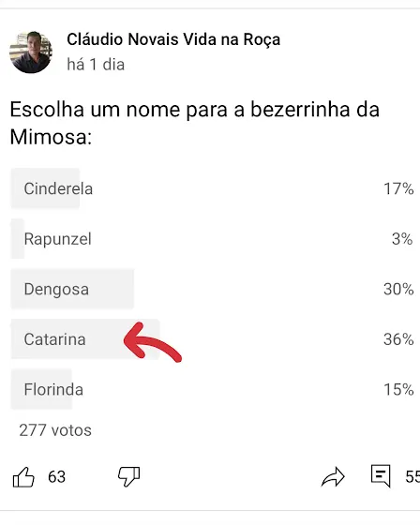Click the 63 likes count

pyautogui.click(x=56, y=477)
